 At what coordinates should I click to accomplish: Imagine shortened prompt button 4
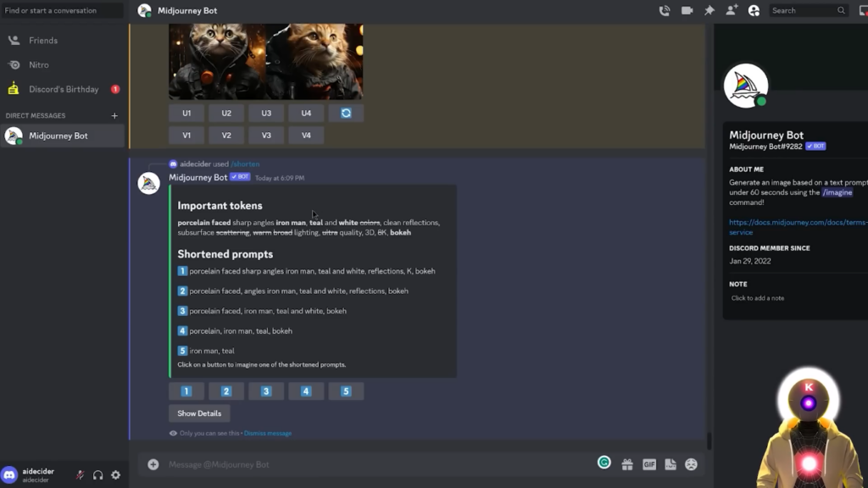click(306, 391)
